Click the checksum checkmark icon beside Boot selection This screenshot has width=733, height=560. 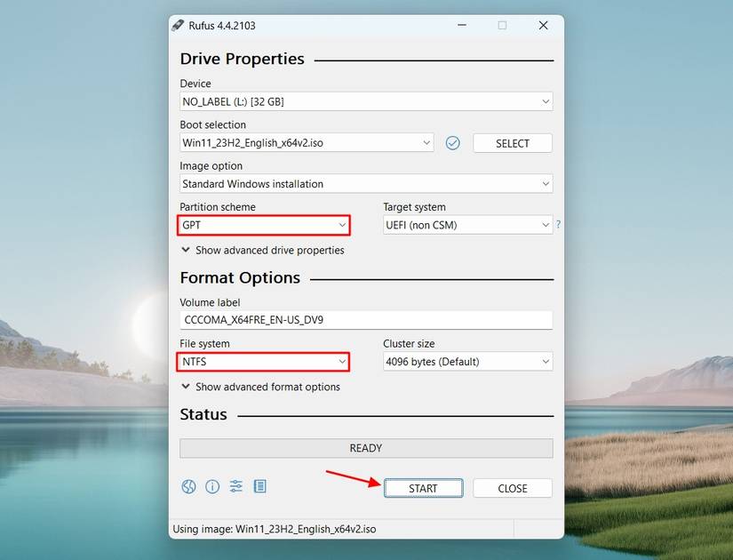pyautogui.click(x=453, y=142)
